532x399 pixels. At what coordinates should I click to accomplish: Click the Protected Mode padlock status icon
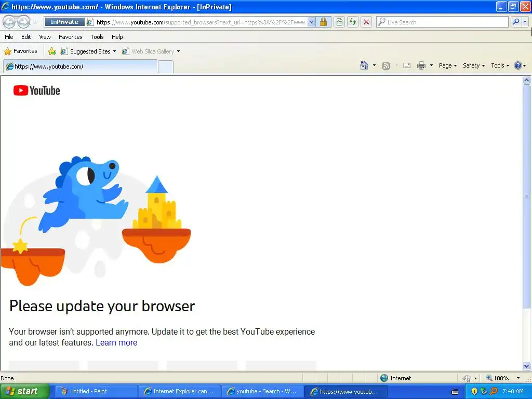click(x=467, y=378)
